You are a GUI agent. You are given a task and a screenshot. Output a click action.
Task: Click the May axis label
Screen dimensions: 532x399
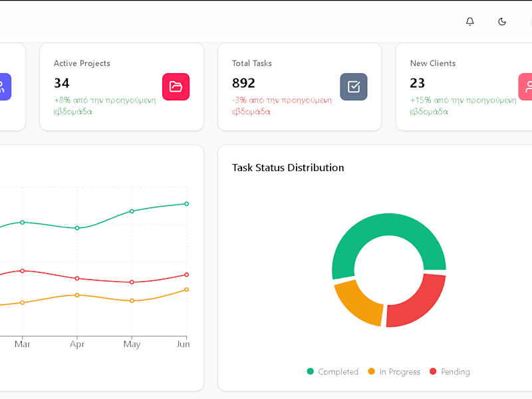132,344
